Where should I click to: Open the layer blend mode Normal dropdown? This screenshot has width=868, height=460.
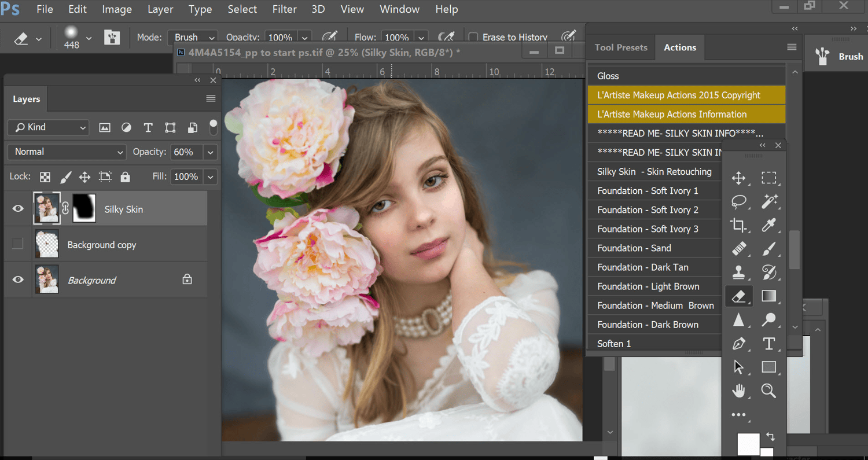coord(67,152)
